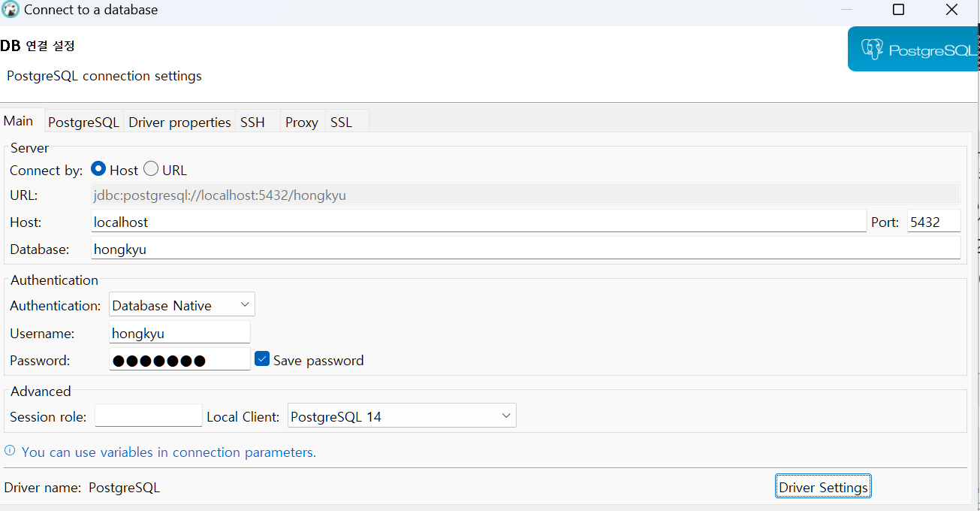Open the Proxy tab
This screenshot has height=511, width=980.
[x=302, y=122]
